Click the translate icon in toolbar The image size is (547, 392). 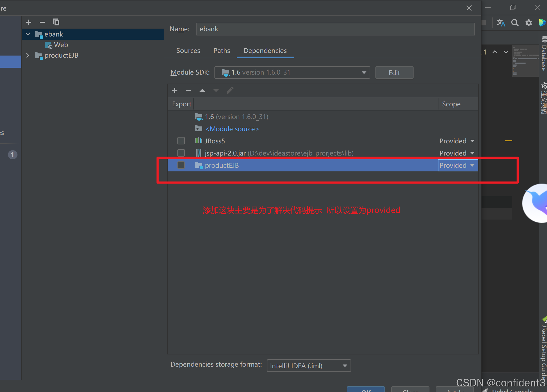tap(501, 23)
